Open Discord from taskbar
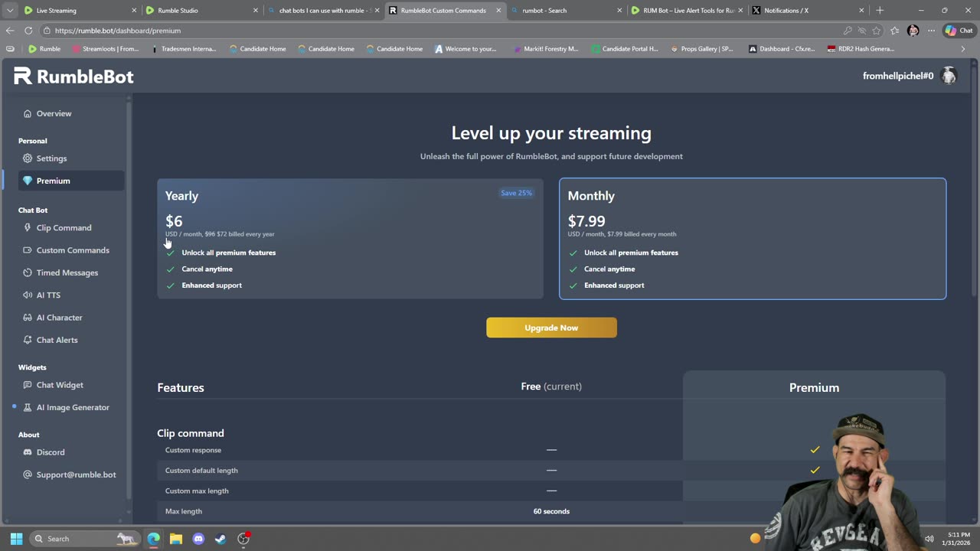Screen dimensions: 980x551 (x=198, y=539)
